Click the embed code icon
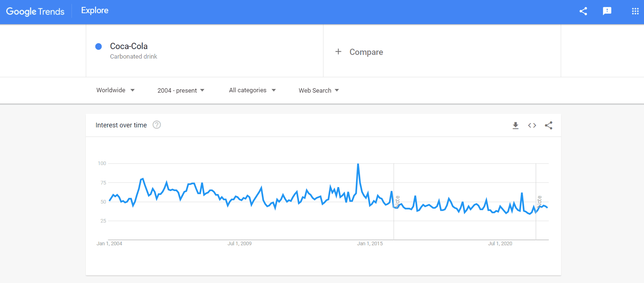Screen dimensions: 644x283 (x=532, y=126)
